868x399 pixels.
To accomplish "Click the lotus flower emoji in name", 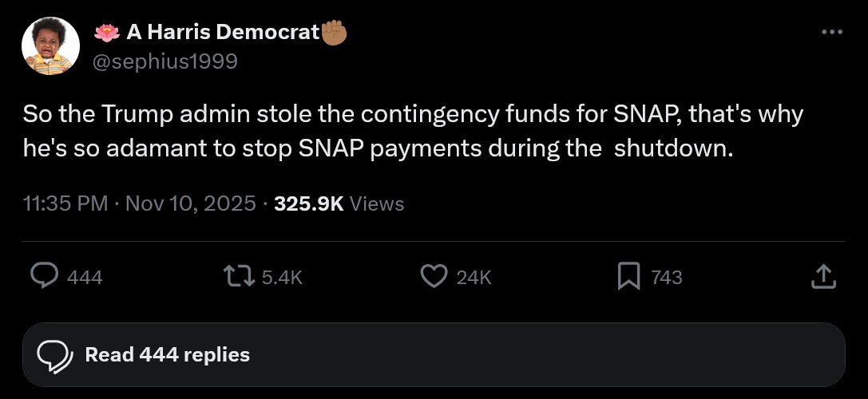I will [106, 32].
